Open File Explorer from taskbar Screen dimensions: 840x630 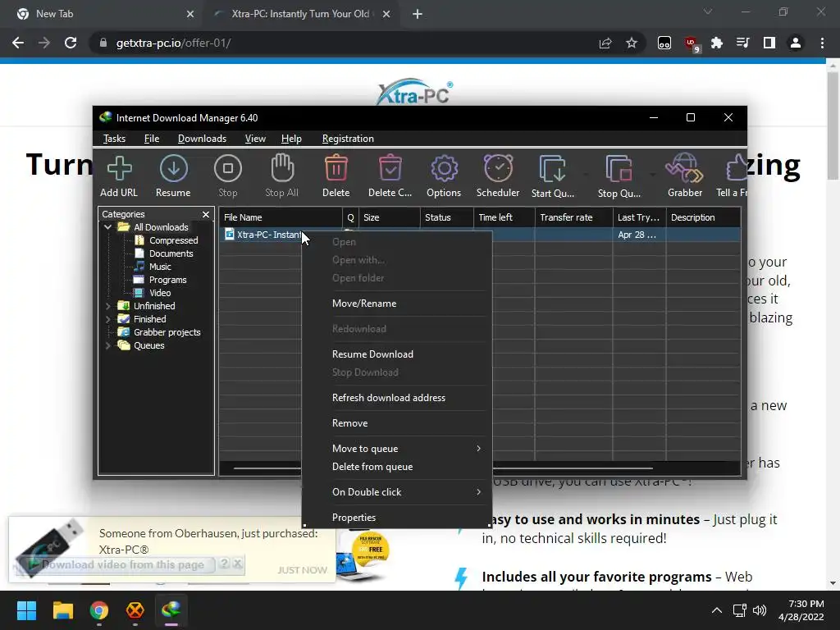tap(62, 610)
